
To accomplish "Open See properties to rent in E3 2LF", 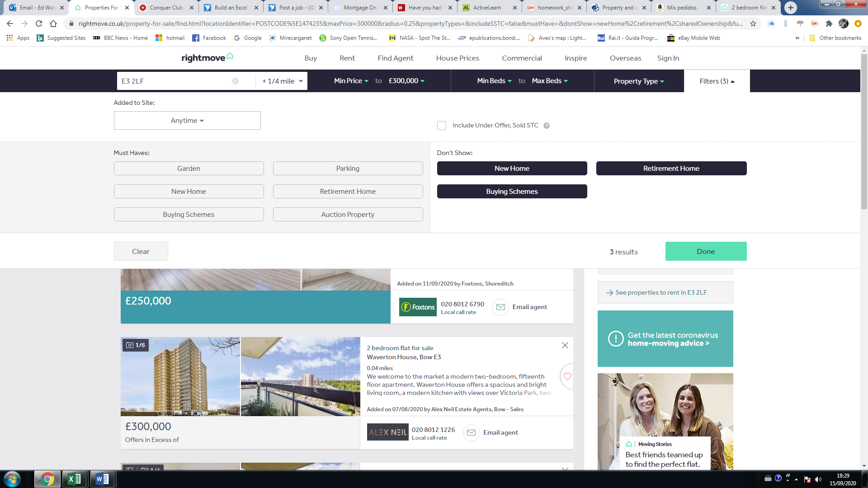I will tap(665, 292).
